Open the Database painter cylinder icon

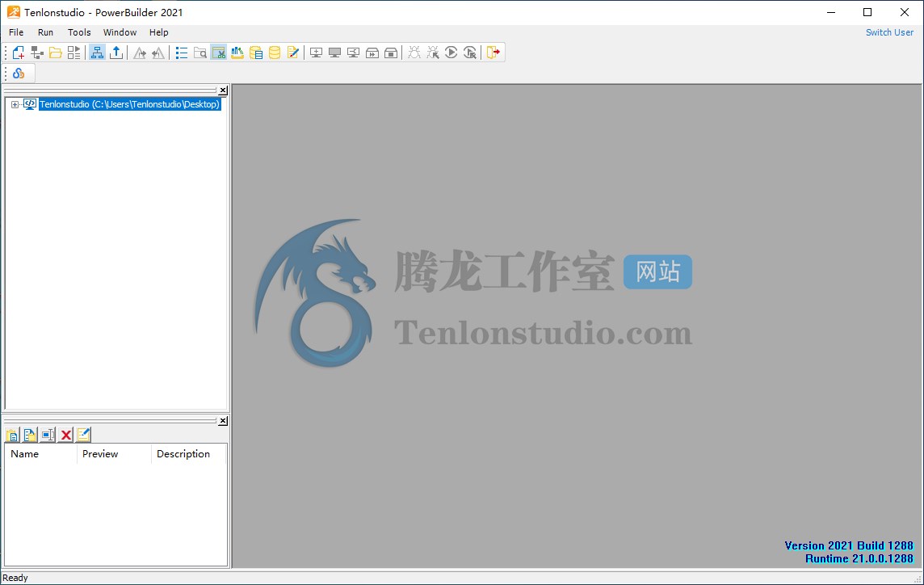(275, 53)
